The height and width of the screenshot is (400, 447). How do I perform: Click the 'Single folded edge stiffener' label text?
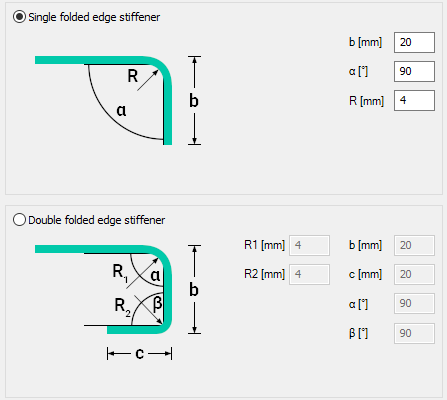94,17
